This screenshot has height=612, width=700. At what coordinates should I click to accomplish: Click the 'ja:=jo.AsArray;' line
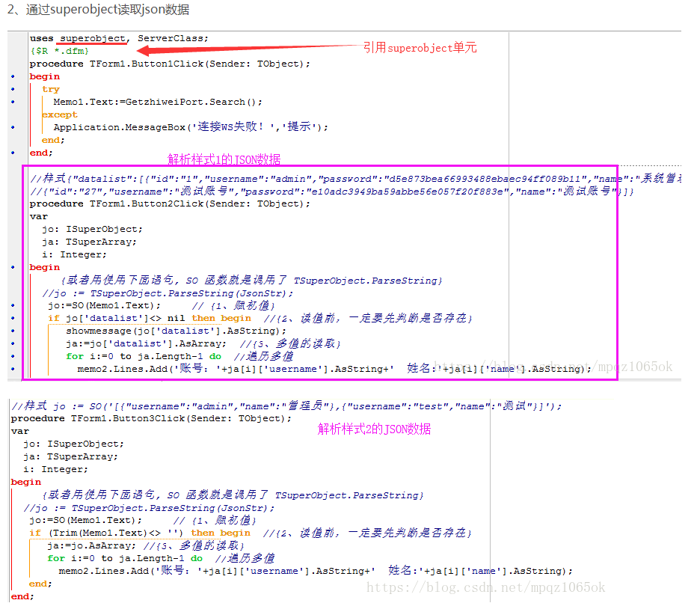coord(91,546)
